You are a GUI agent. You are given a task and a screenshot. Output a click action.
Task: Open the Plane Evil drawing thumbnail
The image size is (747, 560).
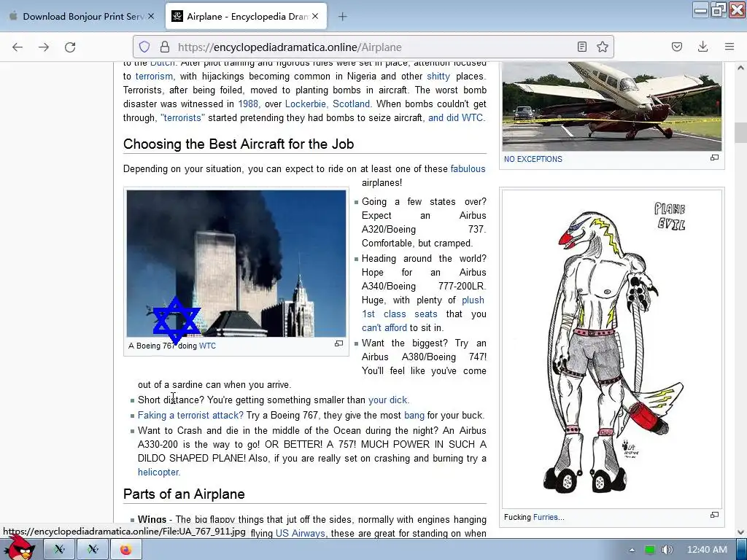point(612,349)
